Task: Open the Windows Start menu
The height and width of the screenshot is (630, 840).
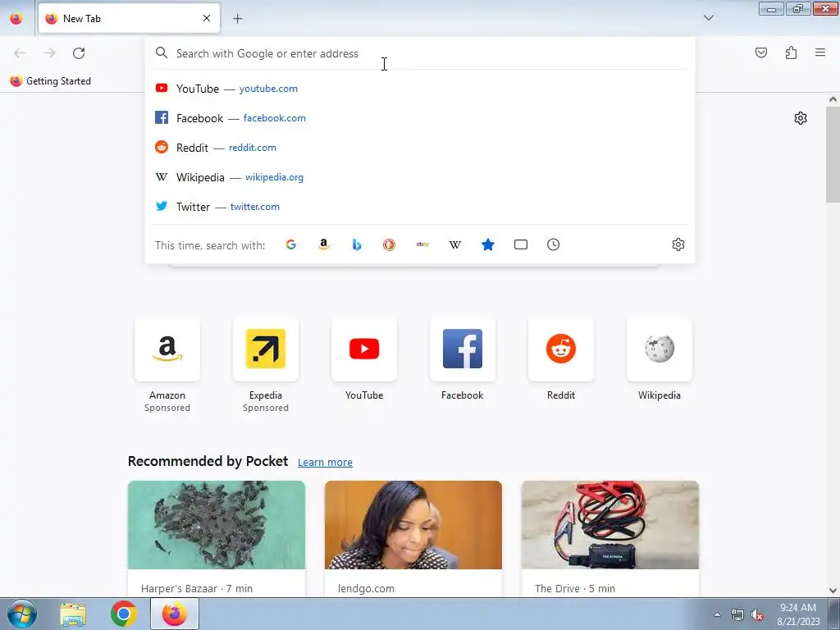Action: pyautogui.click(x=21, y=614)
